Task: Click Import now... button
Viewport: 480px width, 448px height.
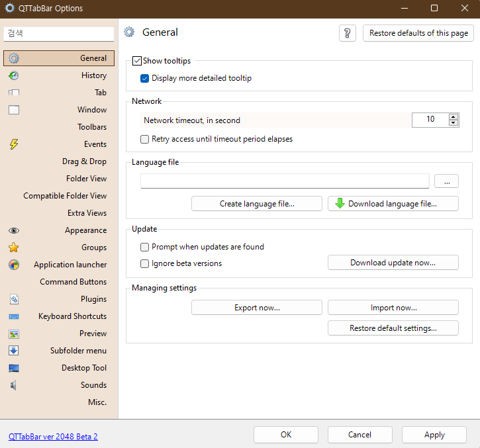Action: (x=393, y=308)
